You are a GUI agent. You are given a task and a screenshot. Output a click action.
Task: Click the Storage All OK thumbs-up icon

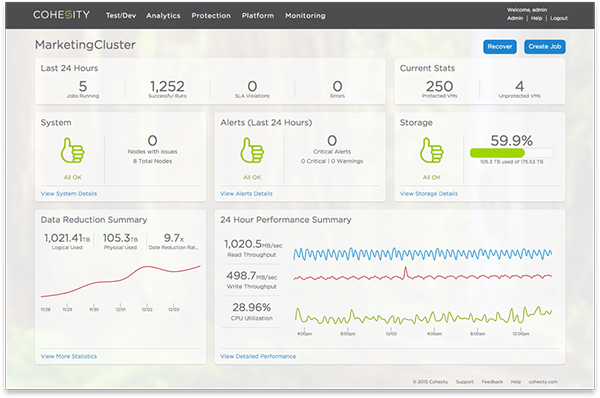[x=431, y=150]
